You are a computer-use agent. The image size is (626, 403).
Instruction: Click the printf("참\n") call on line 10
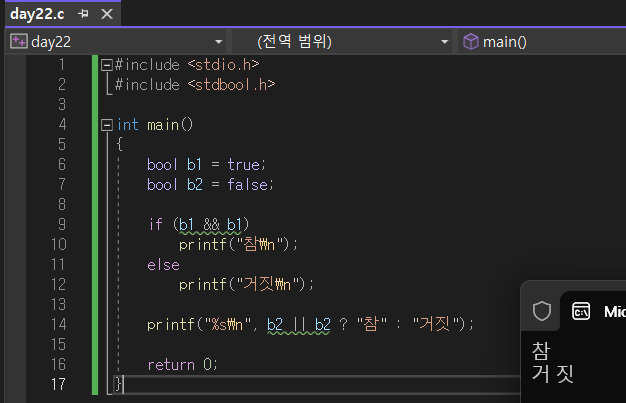238,244
